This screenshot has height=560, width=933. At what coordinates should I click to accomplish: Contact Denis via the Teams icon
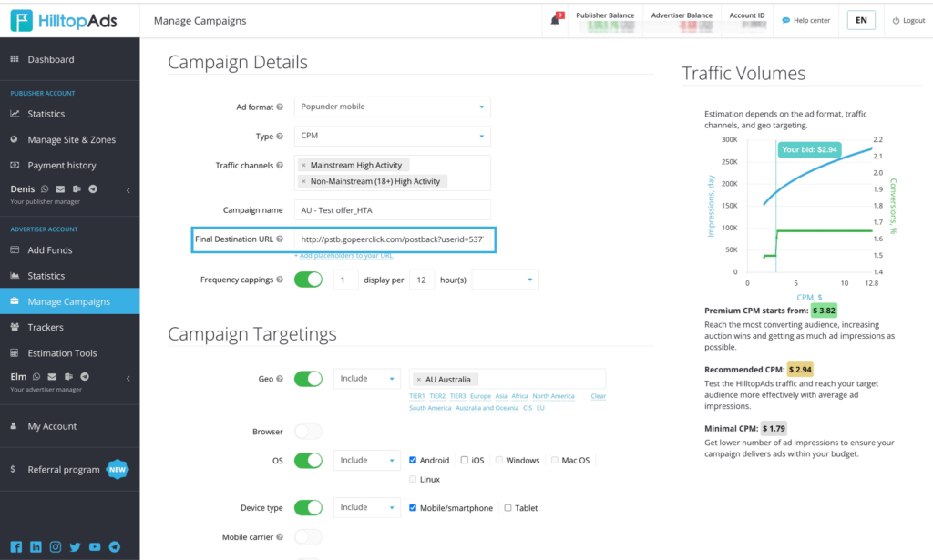pos(77,189)
